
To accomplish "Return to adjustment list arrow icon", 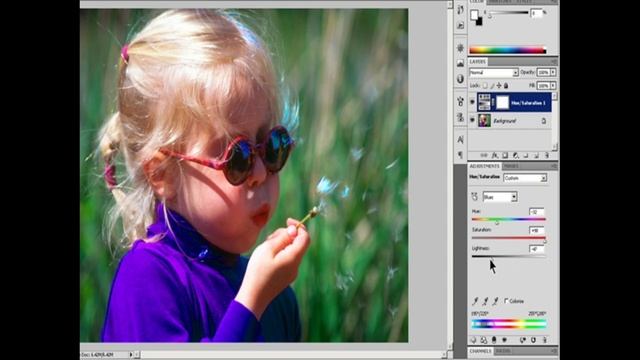I will pos(473,340).
